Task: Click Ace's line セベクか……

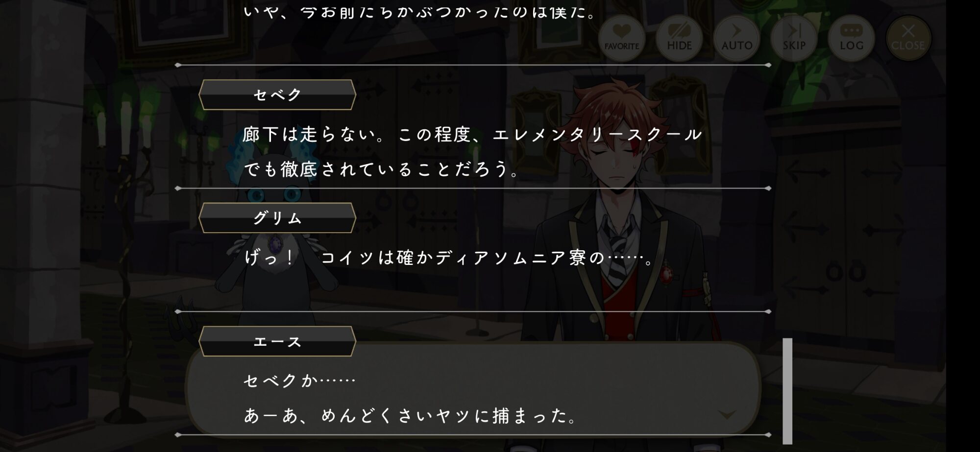Action: point(299,381)
